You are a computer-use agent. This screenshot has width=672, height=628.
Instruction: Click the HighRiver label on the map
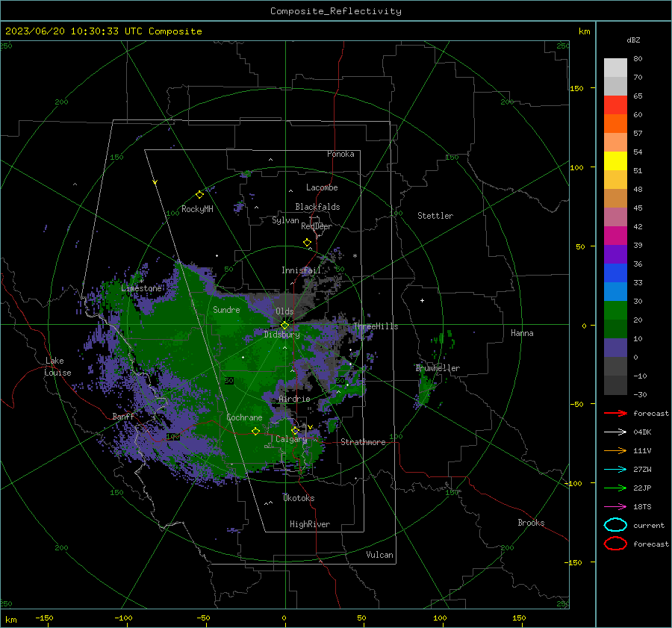(x=310, y=524)
